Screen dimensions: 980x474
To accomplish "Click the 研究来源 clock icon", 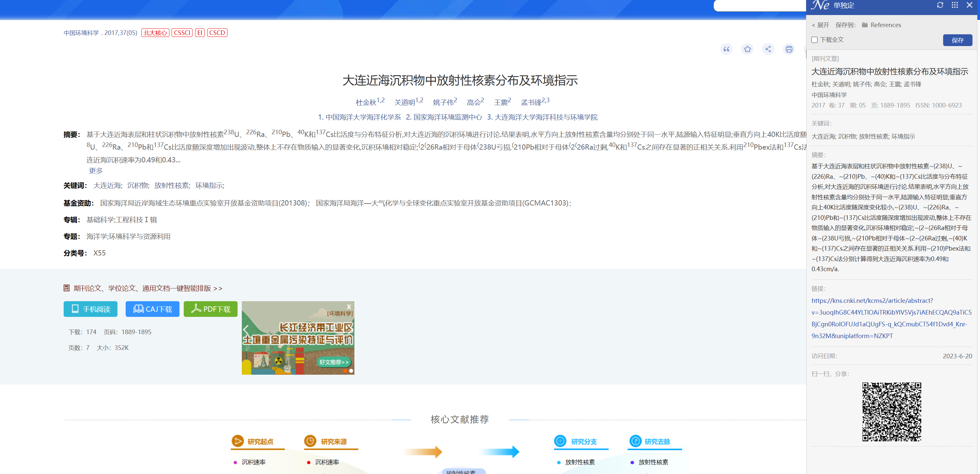I will tap(310, 441).
